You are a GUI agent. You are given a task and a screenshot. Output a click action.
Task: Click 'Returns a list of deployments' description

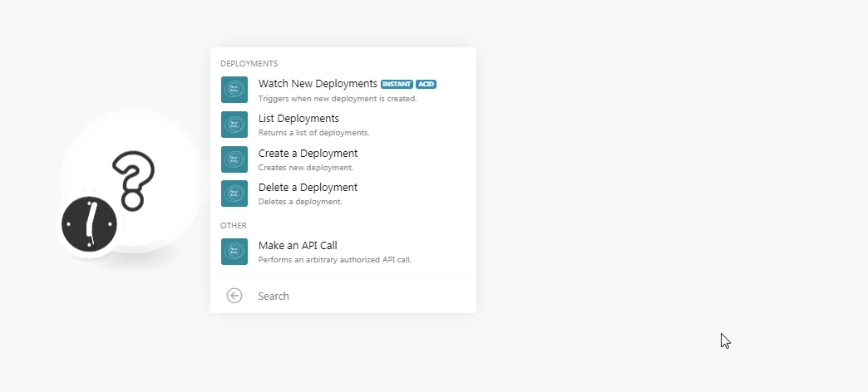tap(313, 133)
